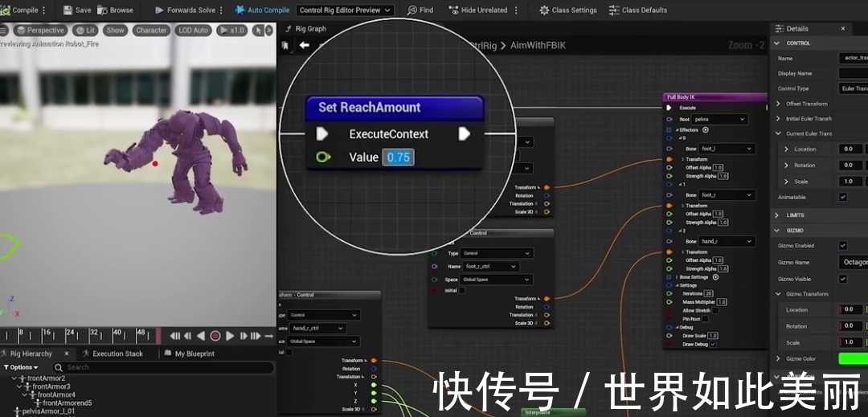Switch to Execution Stack tab
The height and width of the screenshot is (417, 868).
click(x=113, y=354)
